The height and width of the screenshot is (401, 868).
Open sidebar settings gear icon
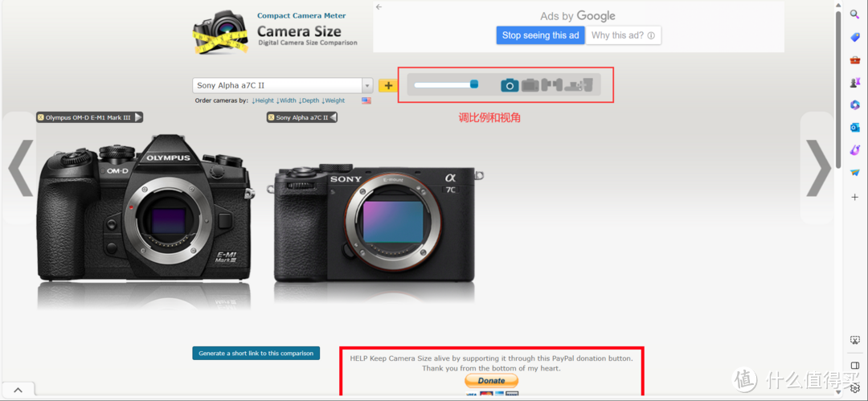[854, 388]
